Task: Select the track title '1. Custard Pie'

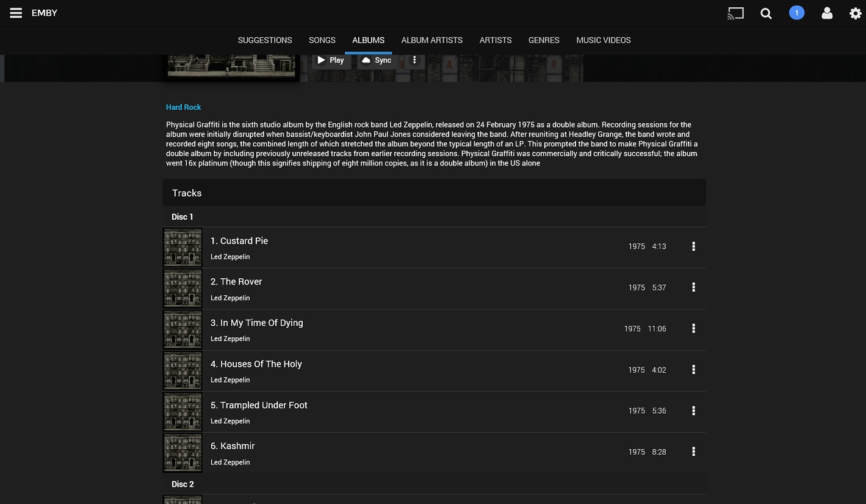Action: click(x=239, y=241)
